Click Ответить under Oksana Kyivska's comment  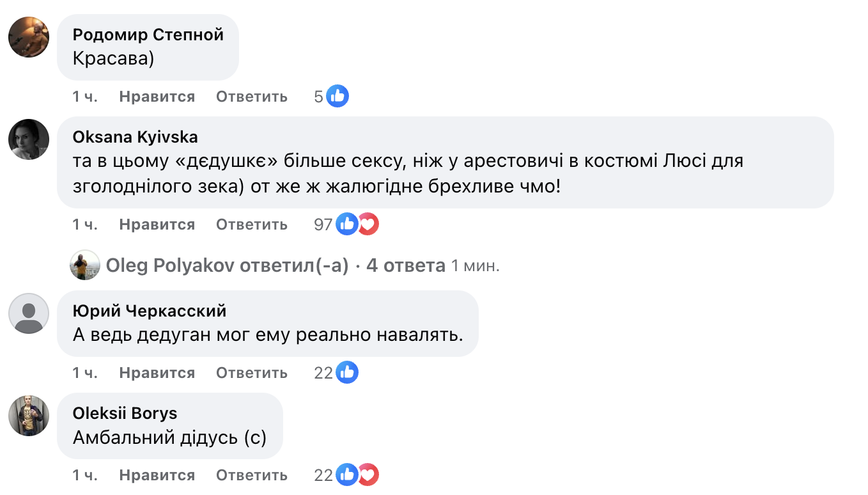pyautogui.click(x=251, y=224)
